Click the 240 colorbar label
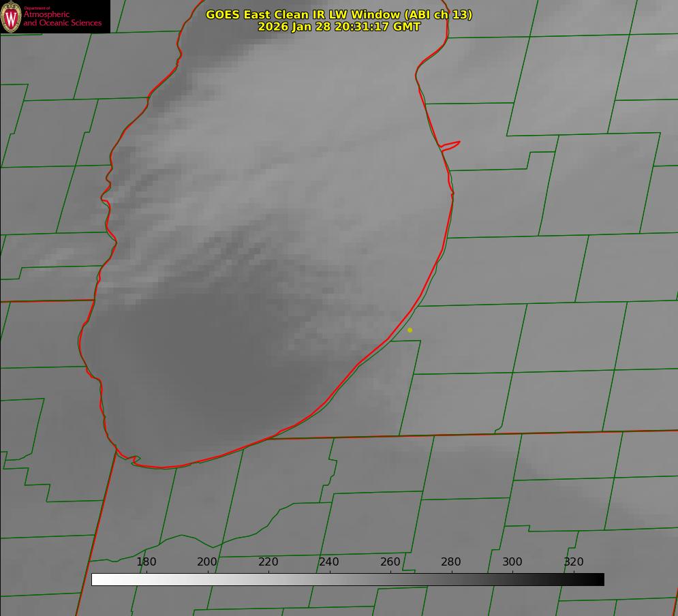This screenshot has height=616, width=678. coord(329,562)
